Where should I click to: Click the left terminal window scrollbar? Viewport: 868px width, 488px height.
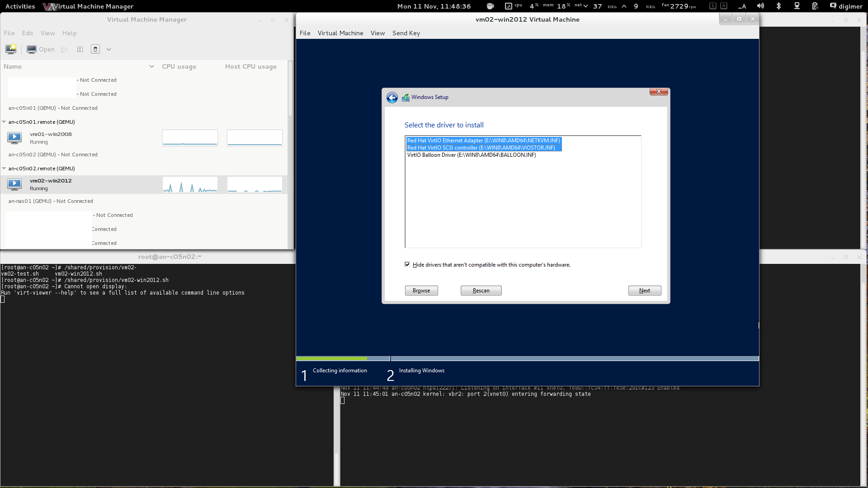[x=337, y=469]
